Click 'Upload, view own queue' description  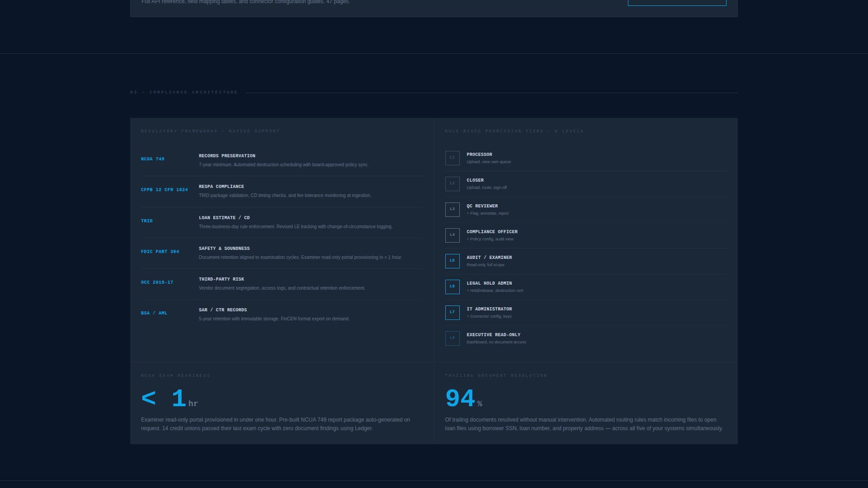[489, 162]
